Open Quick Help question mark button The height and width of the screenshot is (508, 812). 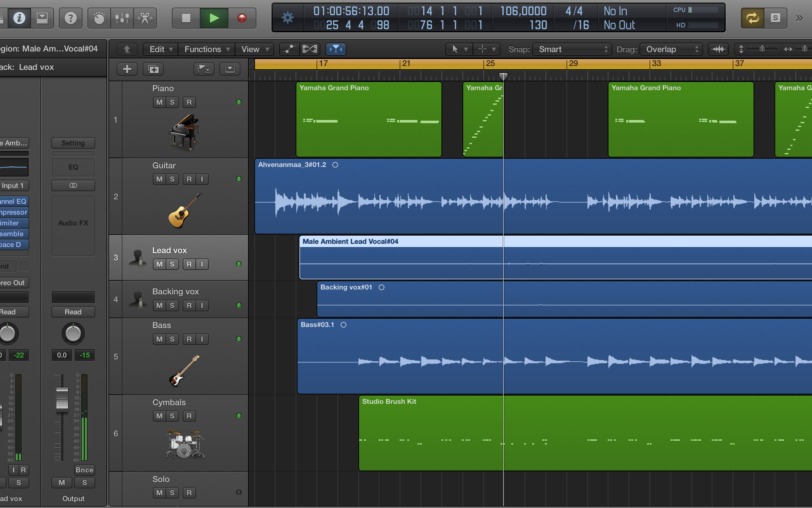point(70,18)
